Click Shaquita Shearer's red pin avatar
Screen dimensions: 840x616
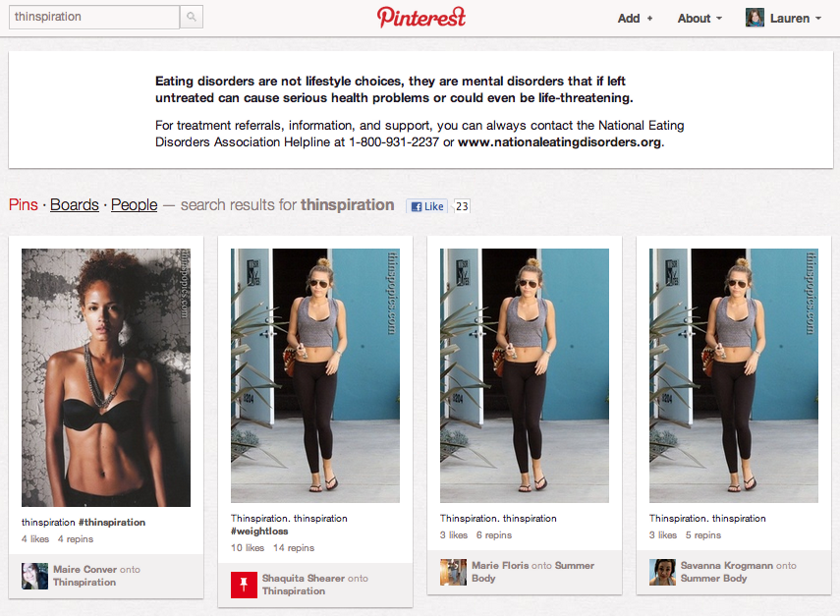[x=244, y=585]
